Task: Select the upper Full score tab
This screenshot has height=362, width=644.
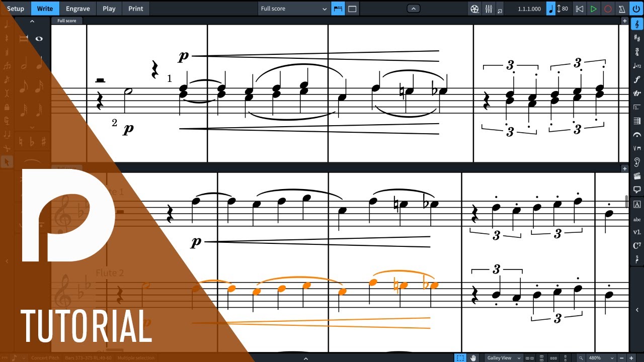Action: (x=67, y=21)
